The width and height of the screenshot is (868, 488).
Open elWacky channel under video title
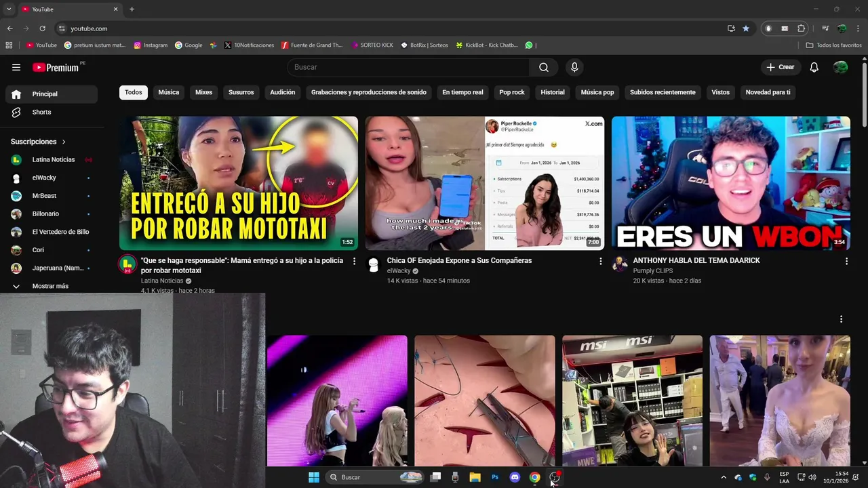(399, 271)
